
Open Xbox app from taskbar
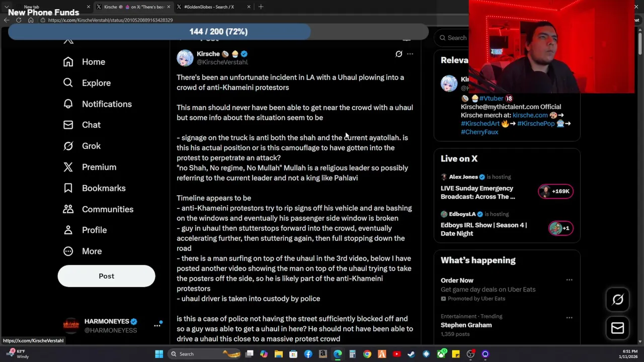coord(441,354)
